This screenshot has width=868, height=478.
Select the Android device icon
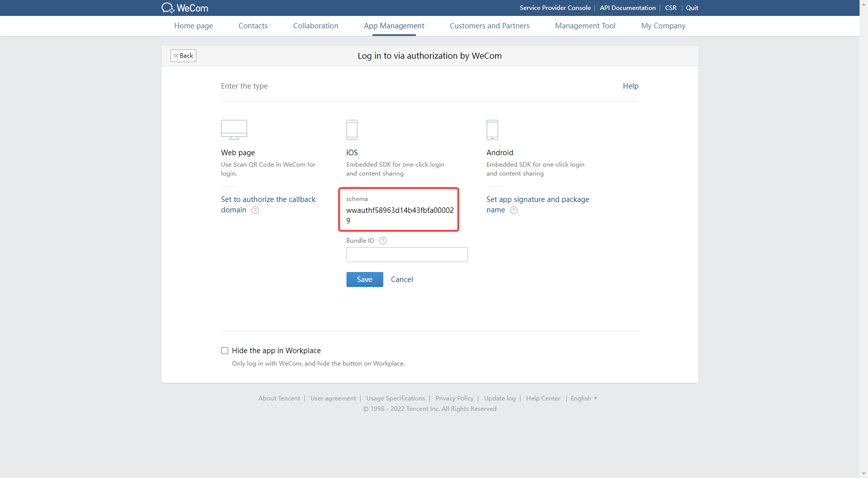[492, 130]
